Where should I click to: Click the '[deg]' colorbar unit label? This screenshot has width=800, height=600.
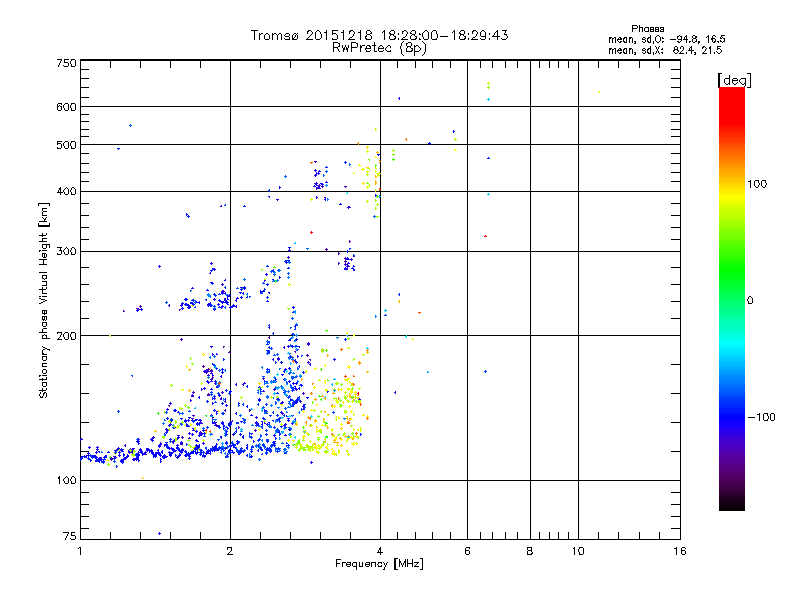pyautogui.click(x=734, y=80)
